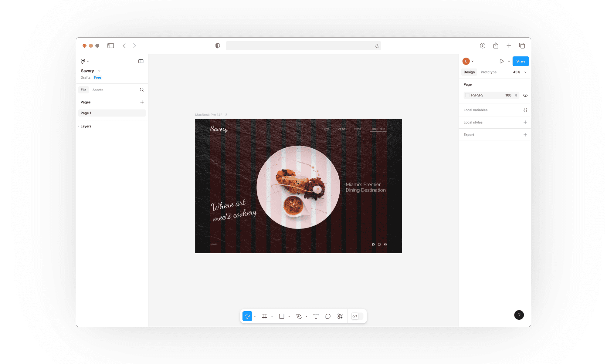
Task: Switch to the Design tab
Action: (469, 72)
